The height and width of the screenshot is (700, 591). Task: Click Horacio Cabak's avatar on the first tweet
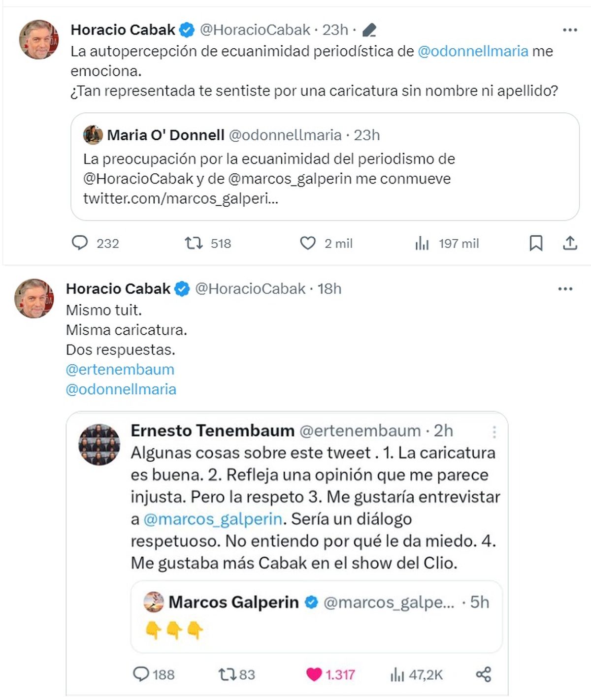(38, 40)
